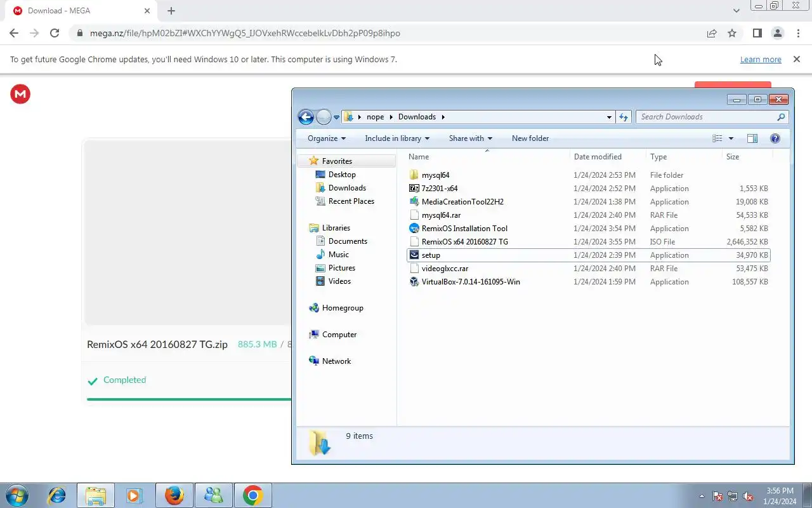Open Downloads in navigation pane
812x508 pixels.
[347, 188]
